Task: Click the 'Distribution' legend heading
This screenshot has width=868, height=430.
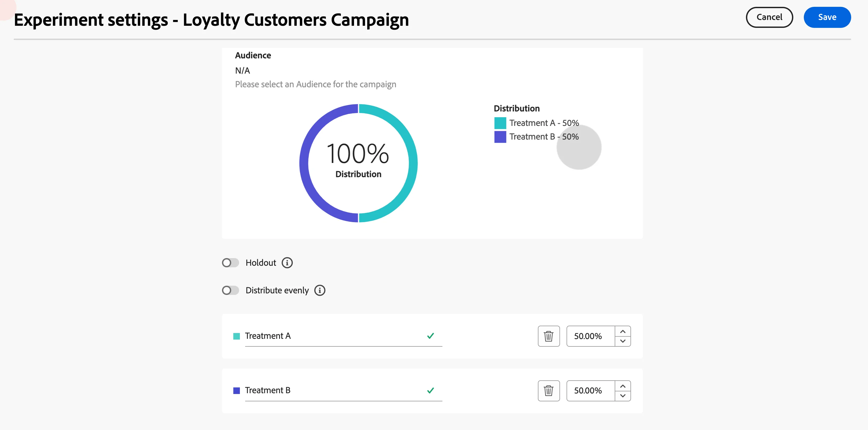Action: point(517,109)
